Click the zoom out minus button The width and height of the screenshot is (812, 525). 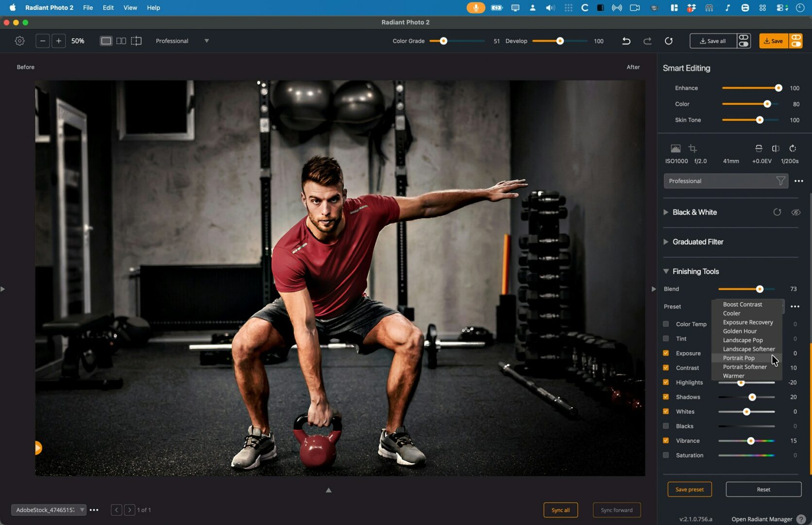click(x=43, y=41)
